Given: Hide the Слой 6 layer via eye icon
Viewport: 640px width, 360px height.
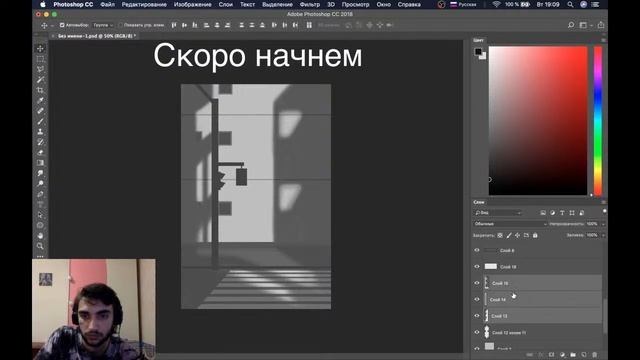Looking at the screenshot, I should [477, 250].
